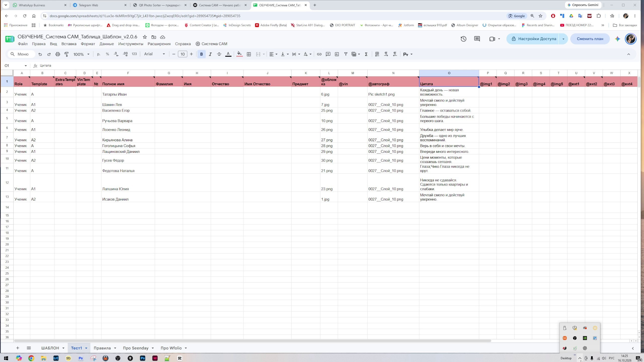The image size is (644, 362).
Task: Add a new sheet with plus button
Action: pyautogui.click(x=18, y=348)
